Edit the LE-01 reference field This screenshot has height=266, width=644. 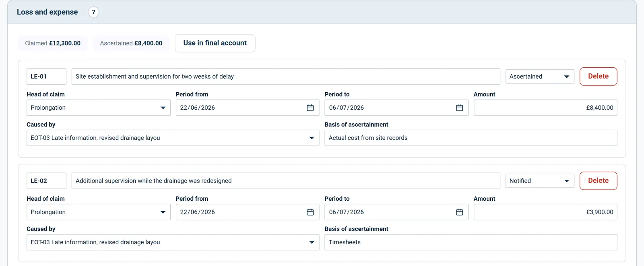click(x=46, y=77)
